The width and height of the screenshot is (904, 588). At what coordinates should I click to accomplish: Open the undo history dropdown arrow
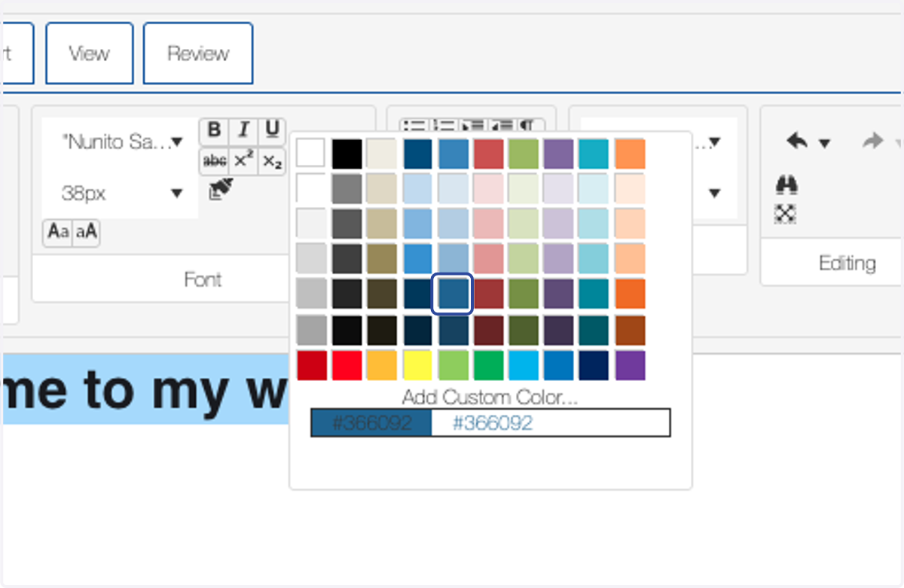click(x=824, y=143)
